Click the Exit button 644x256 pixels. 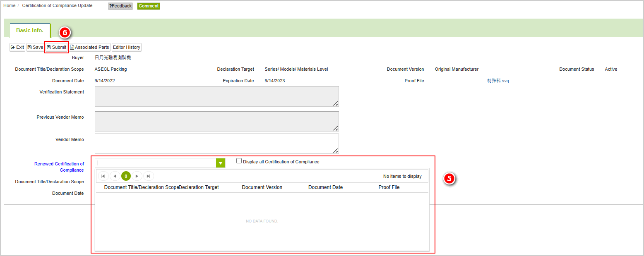pyautogui.click(x=17, y=47)
